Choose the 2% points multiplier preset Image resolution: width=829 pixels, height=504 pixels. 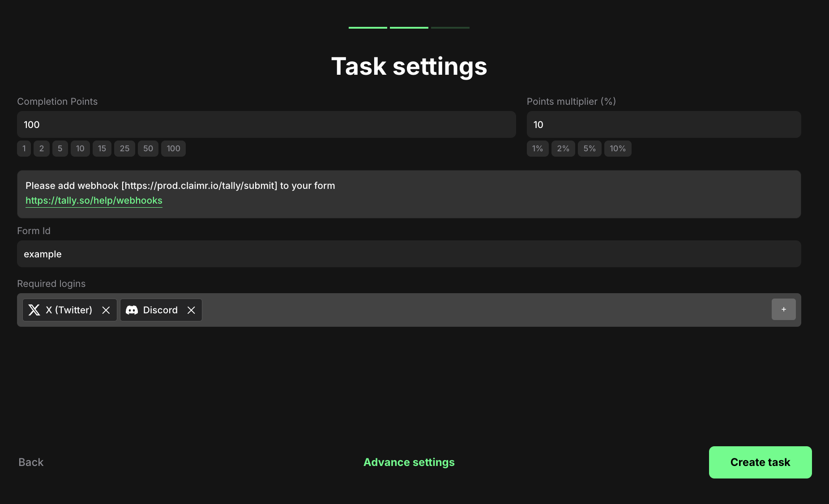(563, 149)
